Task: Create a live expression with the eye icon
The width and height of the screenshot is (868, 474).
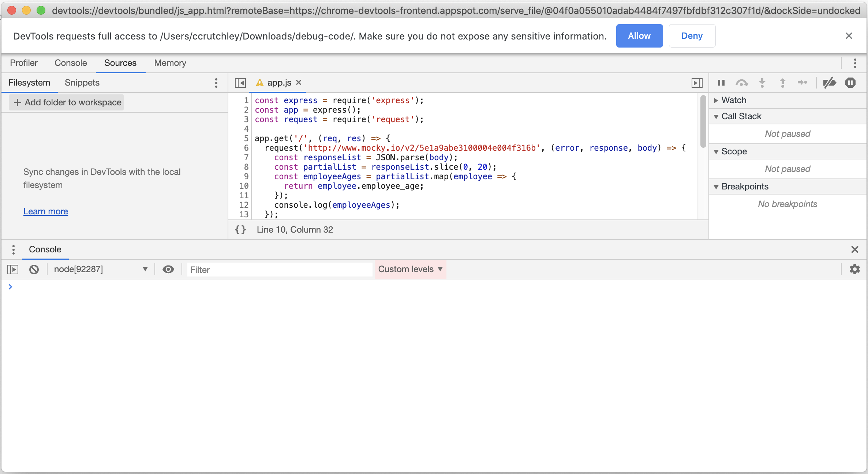Action: 168,269
